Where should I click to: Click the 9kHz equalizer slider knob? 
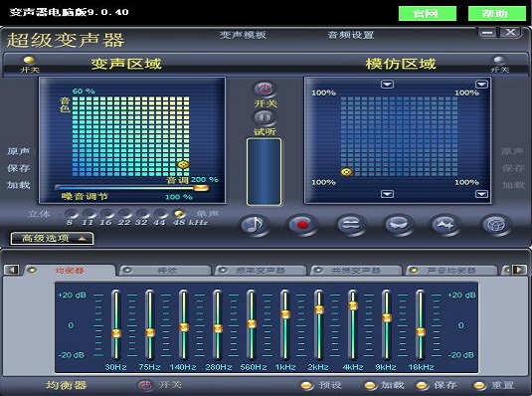387,317
